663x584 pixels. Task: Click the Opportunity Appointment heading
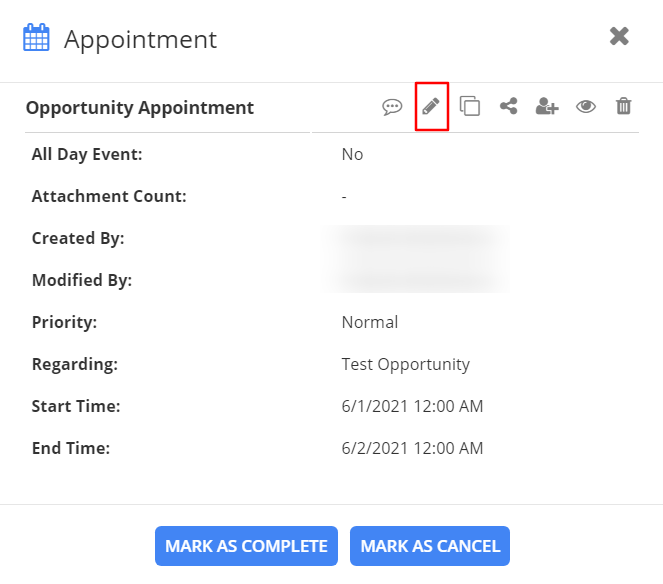[x=140, y=108]
